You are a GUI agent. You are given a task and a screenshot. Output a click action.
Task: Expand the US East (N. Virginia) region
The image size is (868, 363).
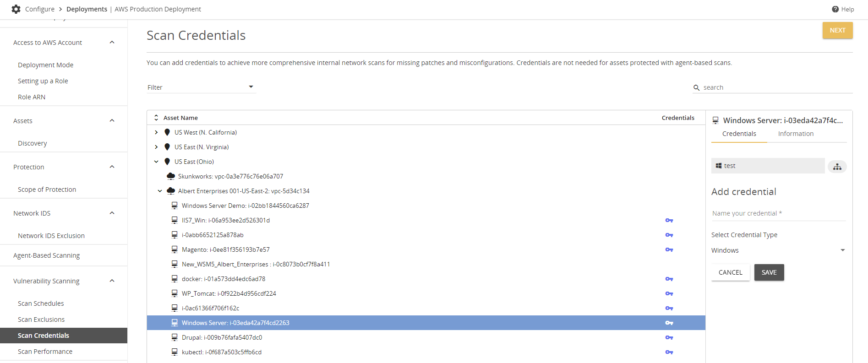156,147
